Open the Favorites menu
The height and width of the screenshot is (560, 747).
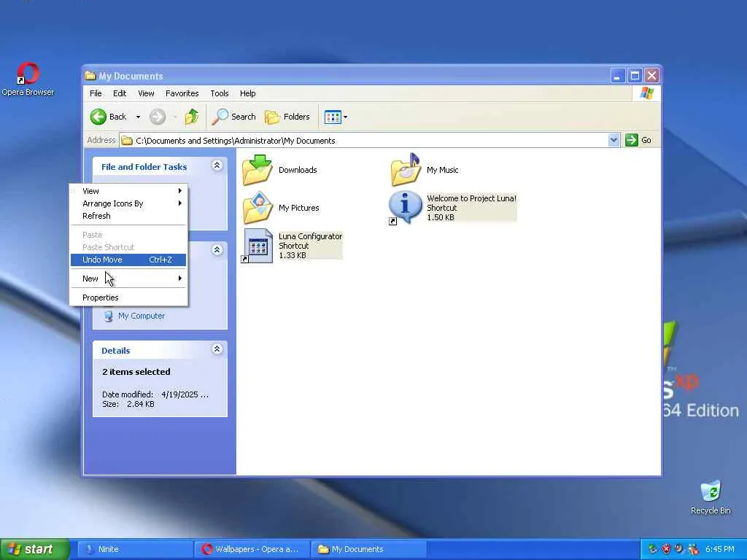coord(182,93)
